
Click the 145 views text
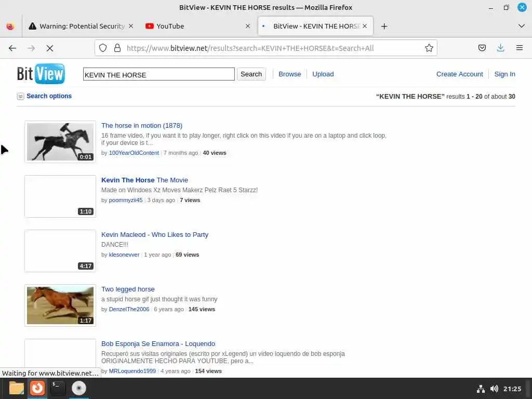tap(202, 310)
